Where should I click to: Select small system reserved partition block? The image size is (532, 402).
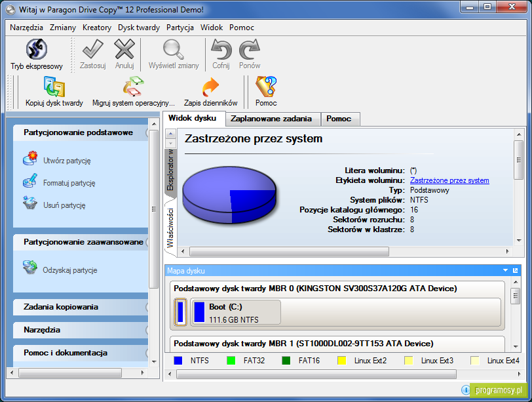(x=181, y=312)
